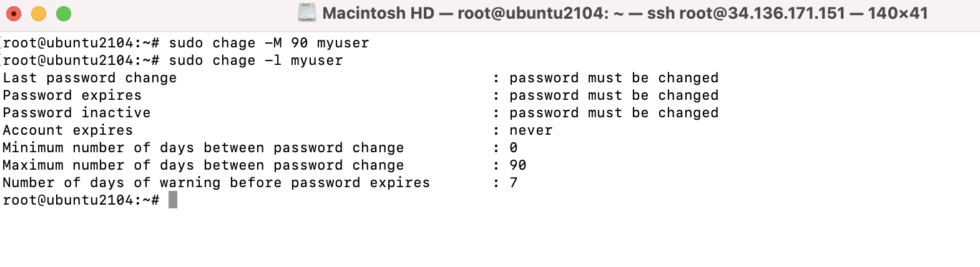The image size is (980, 267).
Task: Click the 'never' value for account expiry
Action: (531, 130)
